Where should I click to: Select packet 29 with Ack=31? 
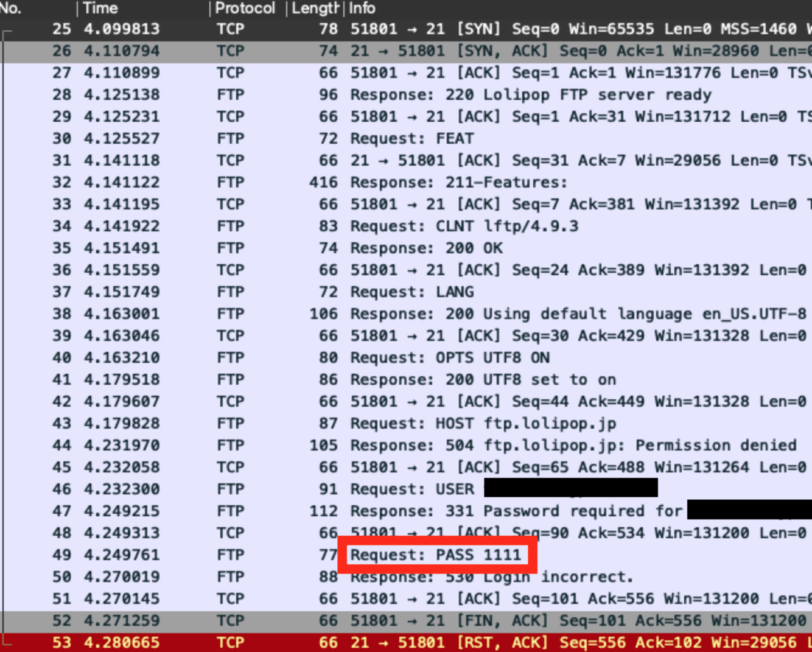point(406,117)
